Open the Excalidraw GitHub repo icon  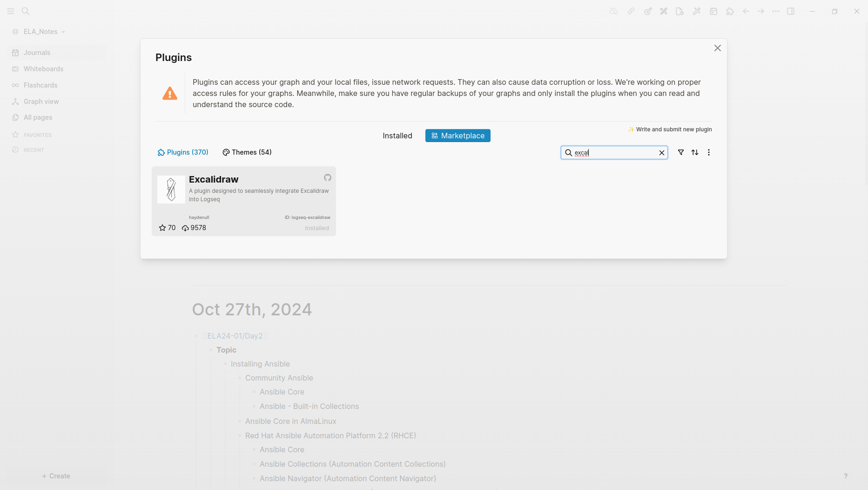click(x=328, y=177)
